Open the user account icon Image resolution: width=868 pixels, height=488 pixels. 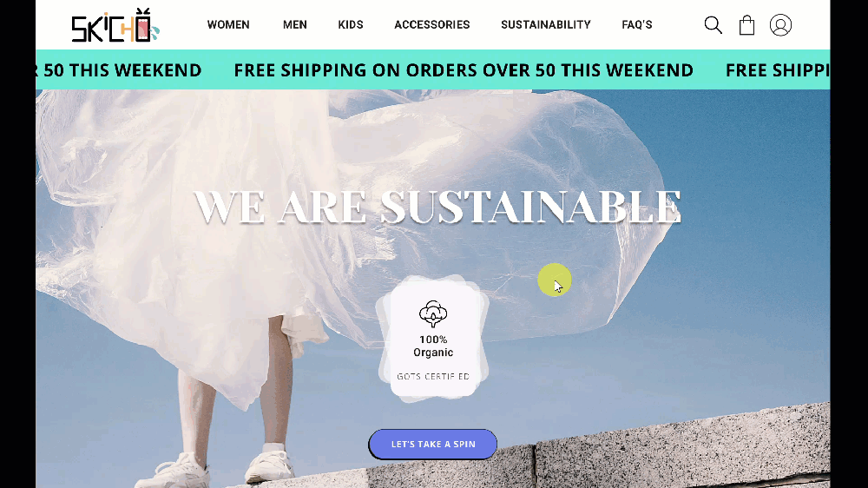click(780, 25)
